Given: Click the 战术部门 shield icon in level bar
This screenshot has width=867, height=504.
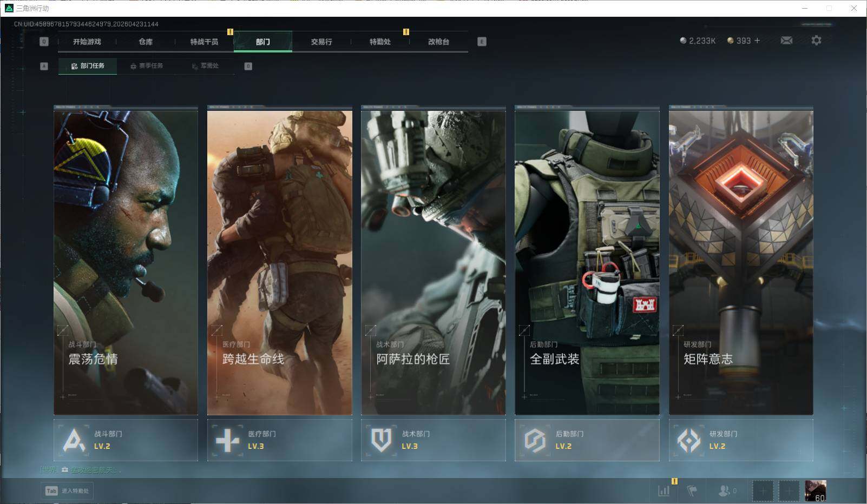Looking at the screenshot, I should pyautogui.click(x=381, y=440).
